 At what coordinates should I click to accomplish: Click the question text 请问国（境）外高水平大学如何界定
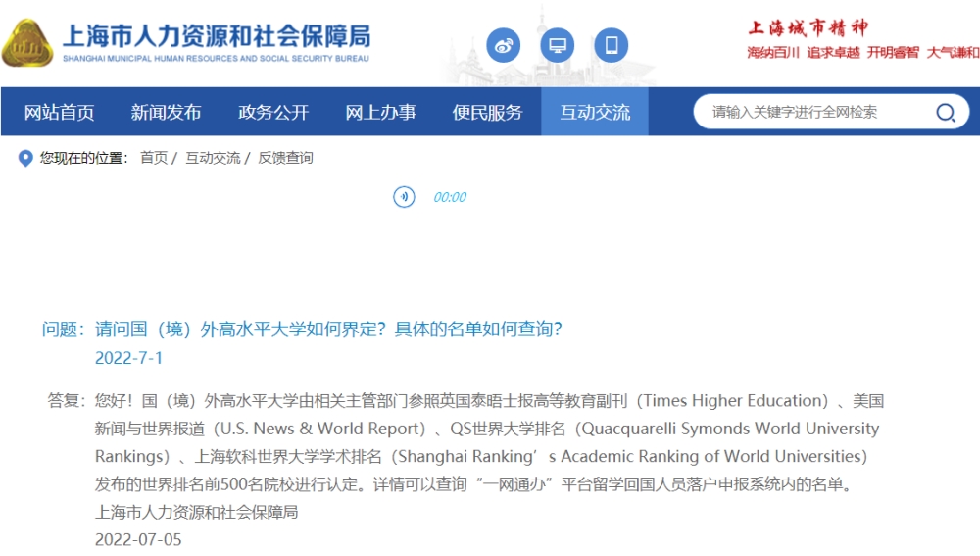241,329
